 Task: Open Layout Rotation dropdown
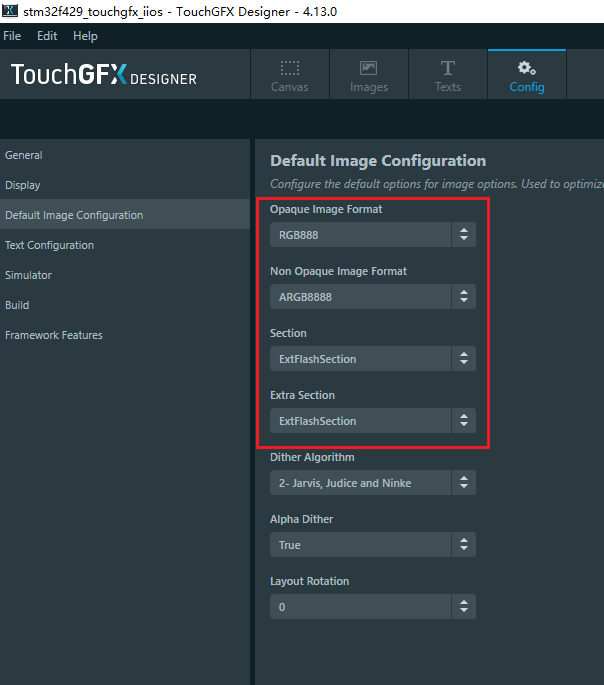click(373, 607)
